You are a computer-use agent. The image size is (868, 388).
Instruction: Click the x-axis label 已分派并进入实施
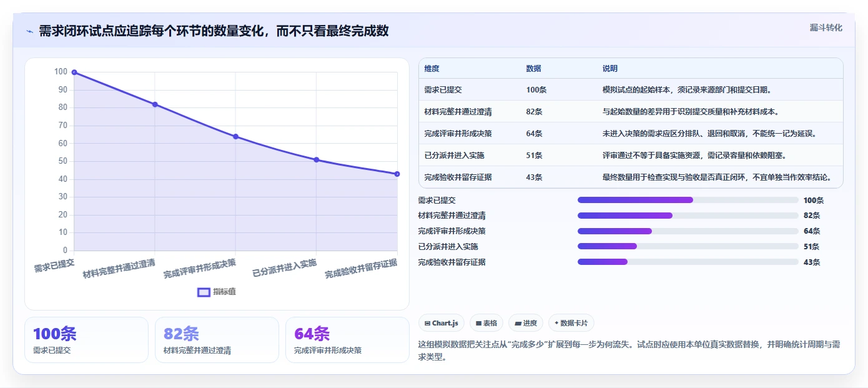(x=284, y=269)
